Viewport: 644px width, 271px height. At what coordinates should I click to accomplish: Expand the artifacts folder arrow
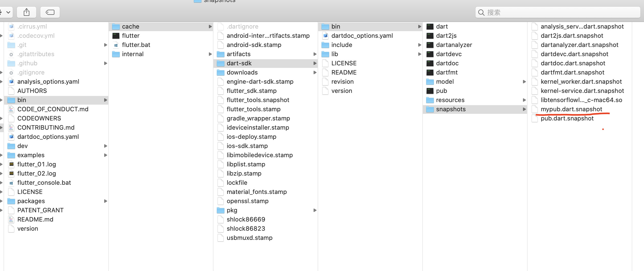(315, 54)
